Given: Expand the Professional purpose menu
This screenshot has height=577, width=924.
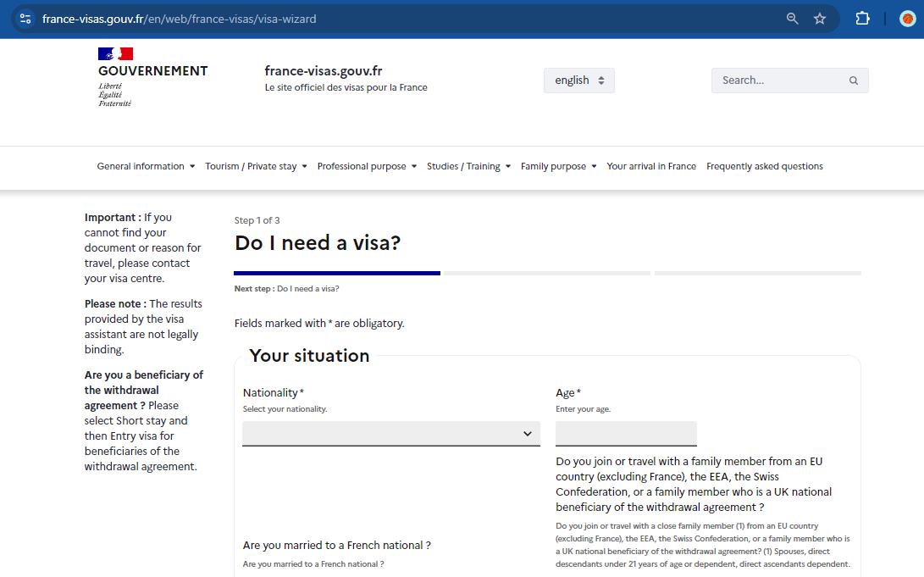Looking at the screenshot, I should [x=367, y=166].
